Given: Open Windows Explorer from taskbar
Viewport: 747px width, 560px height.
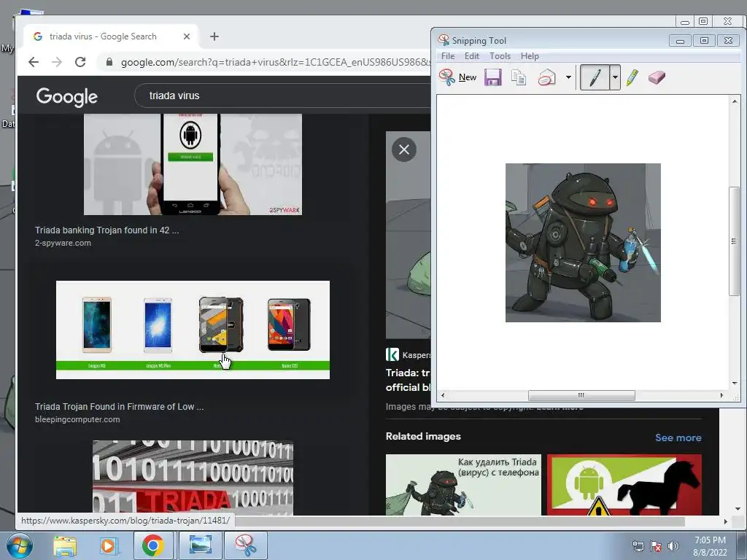Looking at the screenshot, I should (65, 546).
